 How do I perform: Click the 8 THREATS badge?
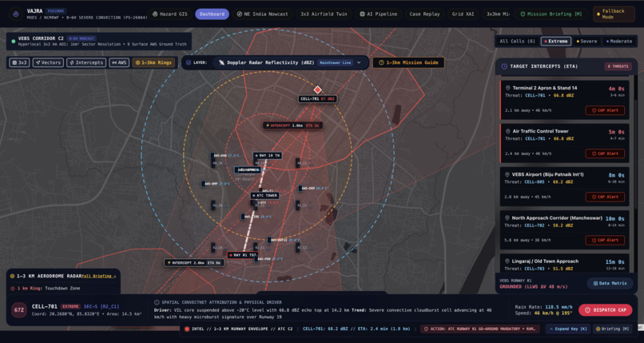[x=618, y=66]
